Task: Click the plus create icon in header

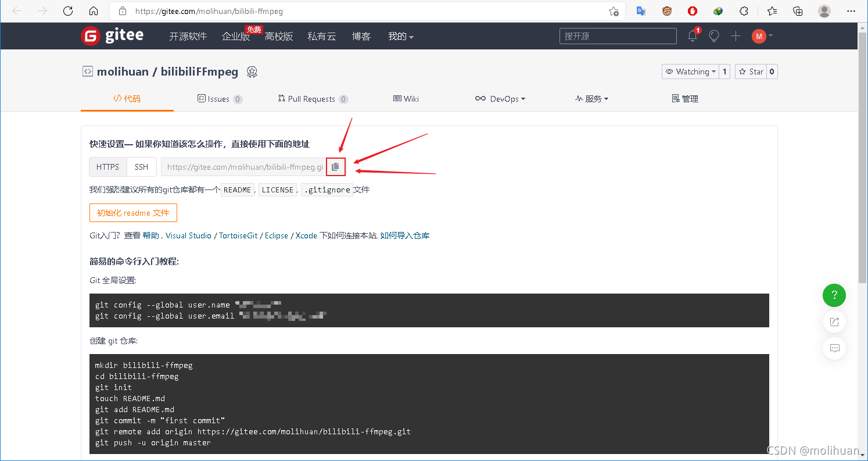Action: 736,36
